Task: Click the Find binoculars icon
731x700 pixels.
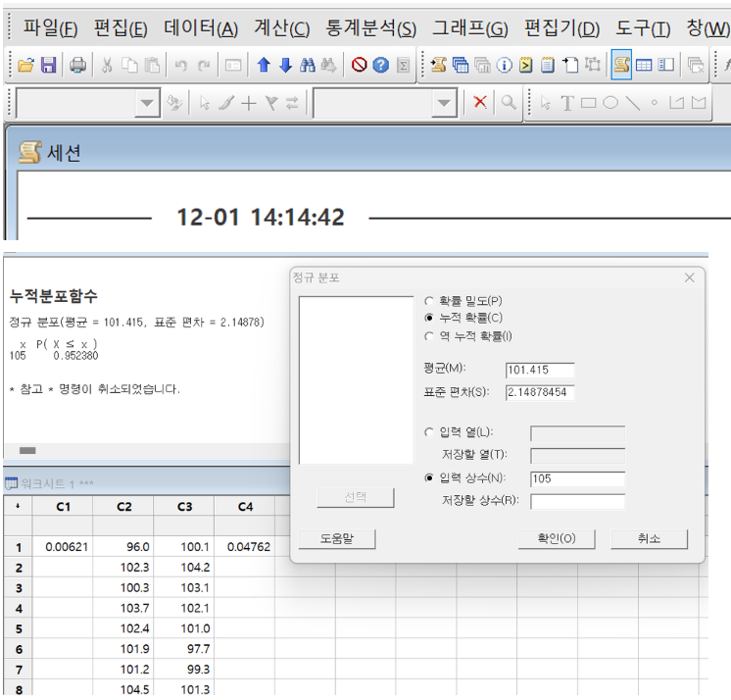Action: point(308,65)
